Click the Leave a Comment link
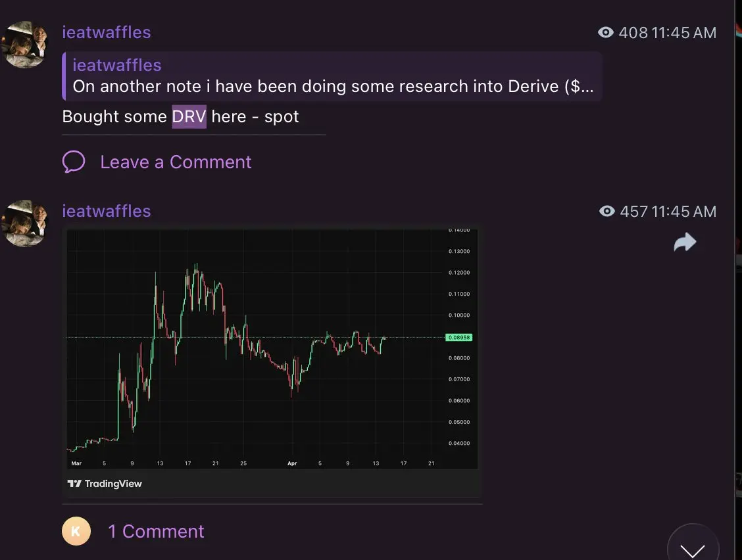The image size is (742, 560). point(176,162)
